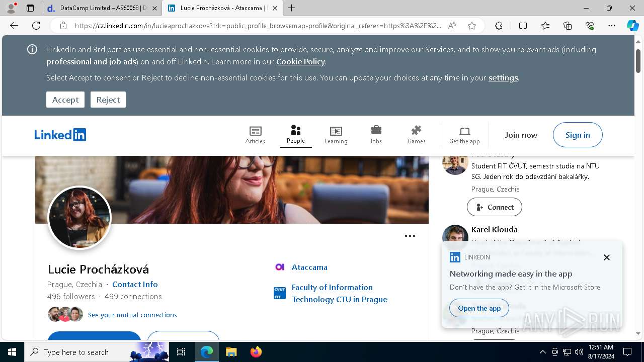Select the People navigation tab
The image size is (644, 362).
coord(296,135)
